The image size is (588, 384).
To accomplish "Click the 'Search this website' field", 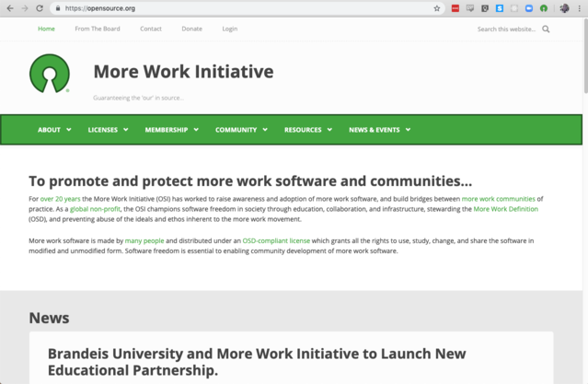I will (x=506, y=29).
